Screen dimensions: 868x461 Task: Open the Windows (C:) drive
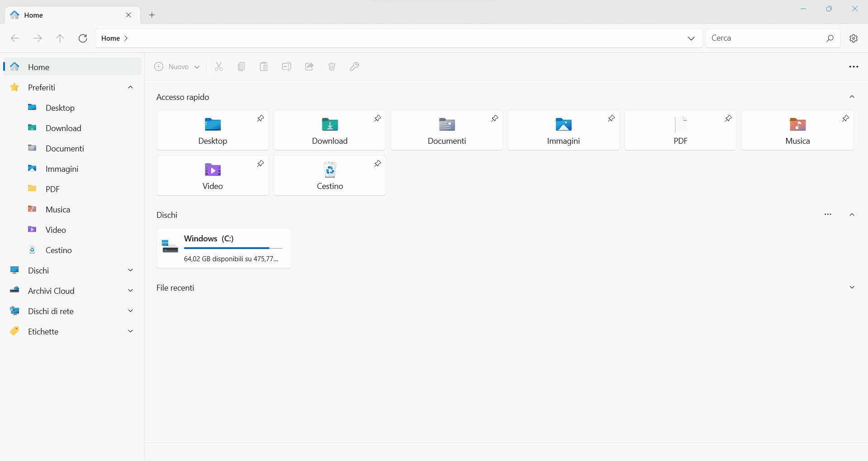click(x=224, y=248)
